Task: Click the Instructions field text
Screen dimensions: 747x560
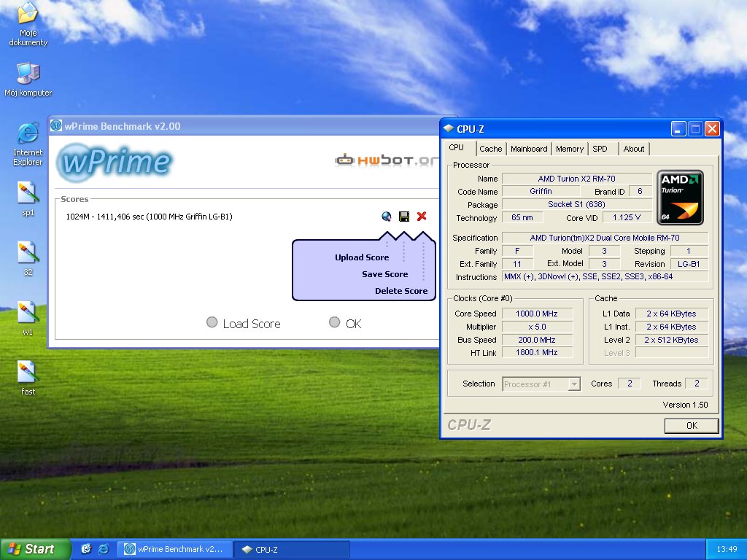Action: pyautogui.click(x=605, y=276)
